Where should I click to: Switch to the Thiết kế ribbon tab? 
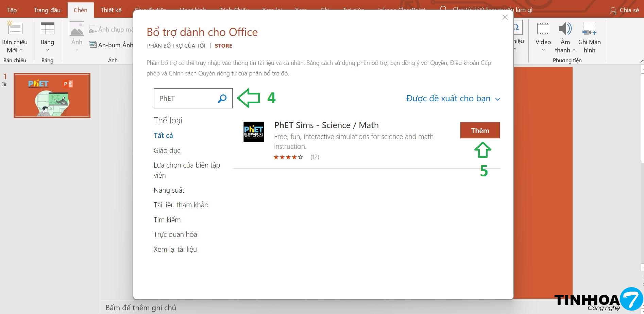point(111,10)
